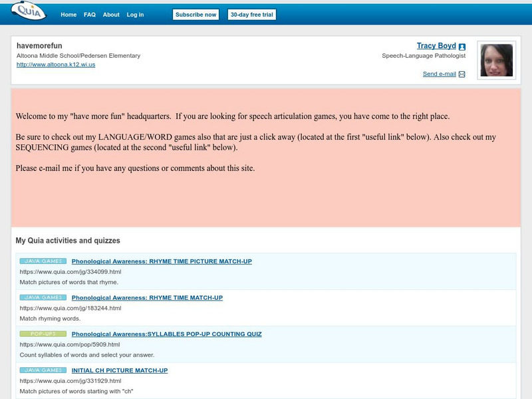Open the FAQ page
The image size is (532, 399).
pyautogui.click(x=90, y=15)
